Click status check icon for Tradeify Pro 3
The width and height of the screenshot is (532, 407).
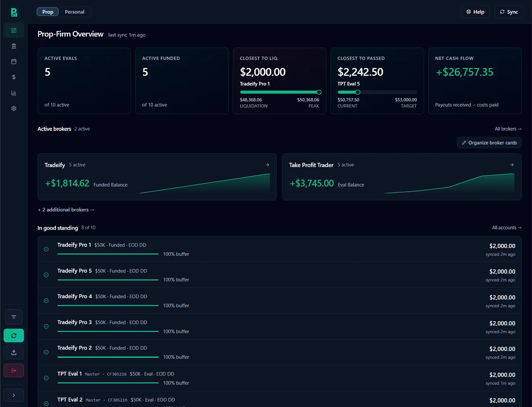pos(46,326)
